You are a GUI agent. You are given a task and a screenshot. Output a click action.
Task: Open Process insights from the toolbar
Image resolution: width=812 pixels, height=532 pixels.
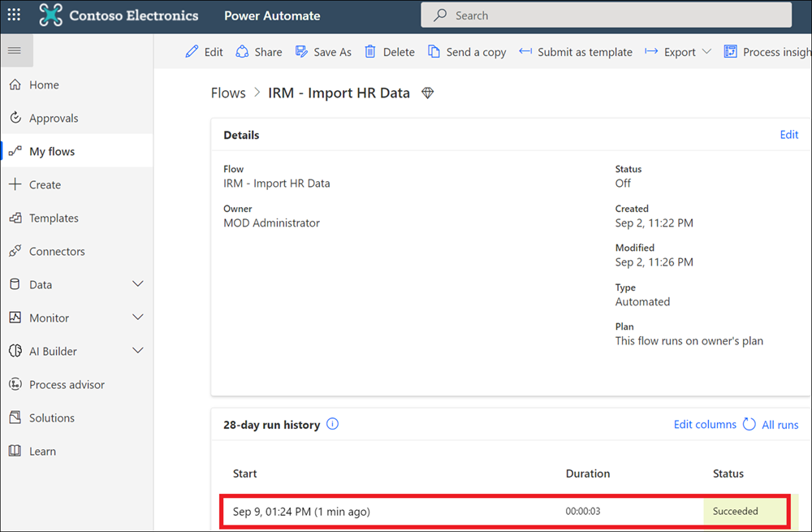[x=732, y=51]
